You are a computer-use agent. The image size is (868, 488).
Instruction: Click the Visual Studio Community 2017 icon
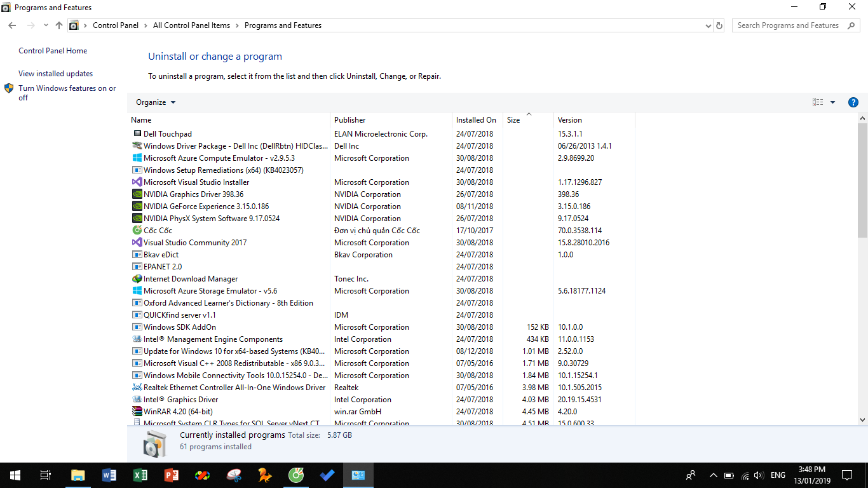click(137, 243)
